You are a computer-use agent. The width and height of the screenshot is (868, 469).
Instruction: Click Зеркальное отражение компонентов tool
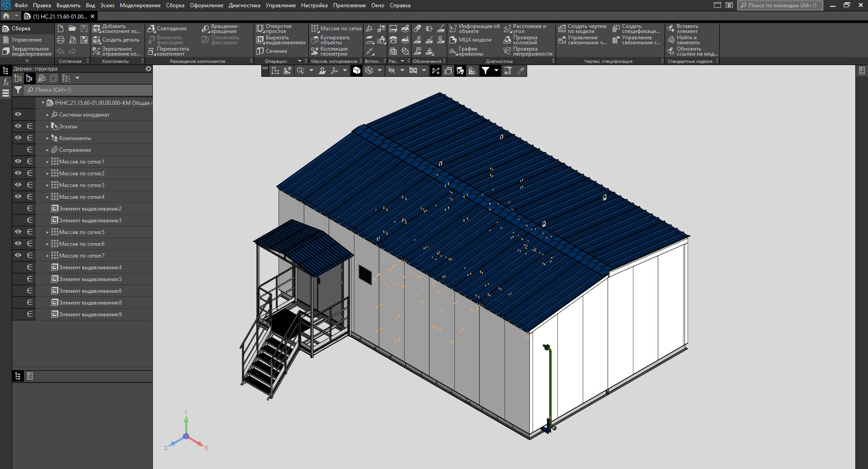(x=116, y=52)
